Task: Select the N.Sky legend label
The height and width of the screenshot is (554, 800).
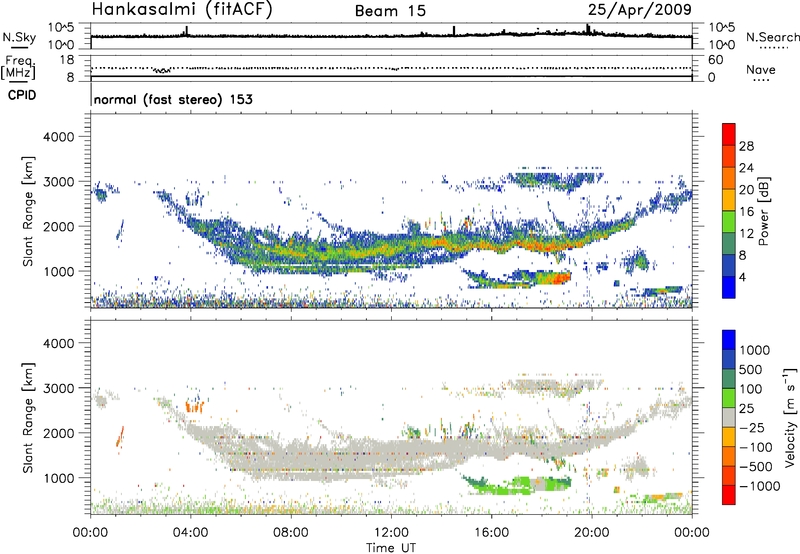Action: (x=19, y=38)
